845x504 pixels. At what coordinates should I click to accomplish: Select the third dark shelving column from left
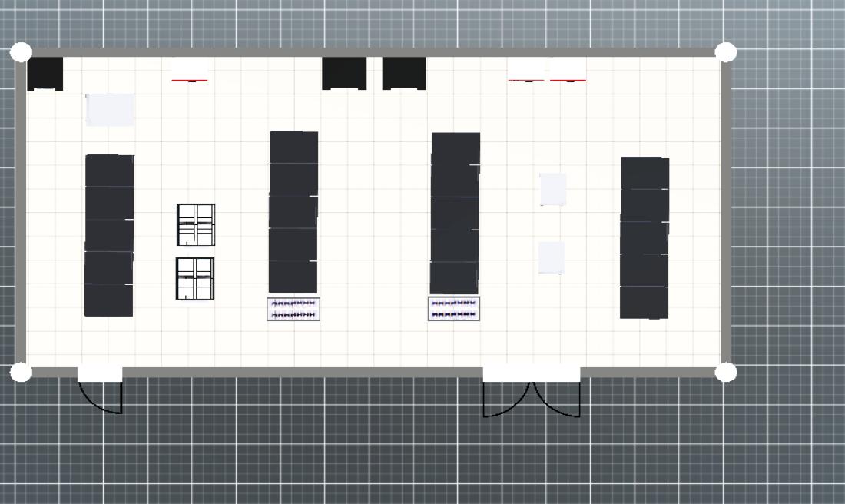click(455, 213)
